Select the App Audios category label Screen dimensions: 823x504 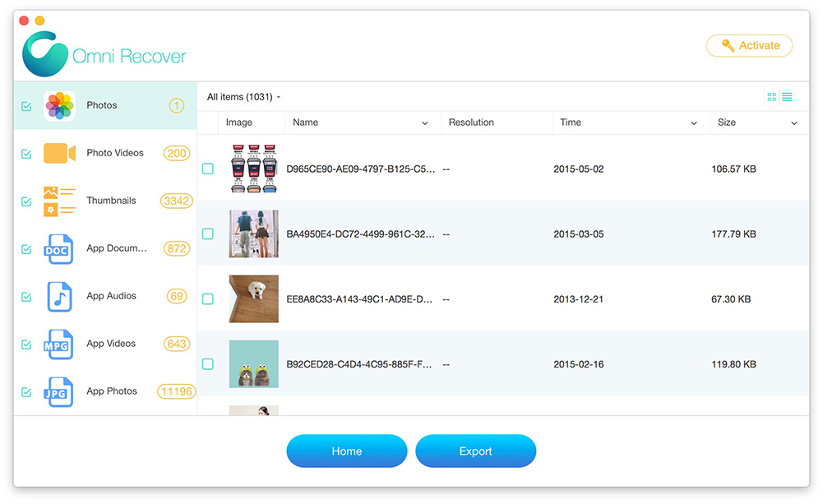(x=111, y=296)
